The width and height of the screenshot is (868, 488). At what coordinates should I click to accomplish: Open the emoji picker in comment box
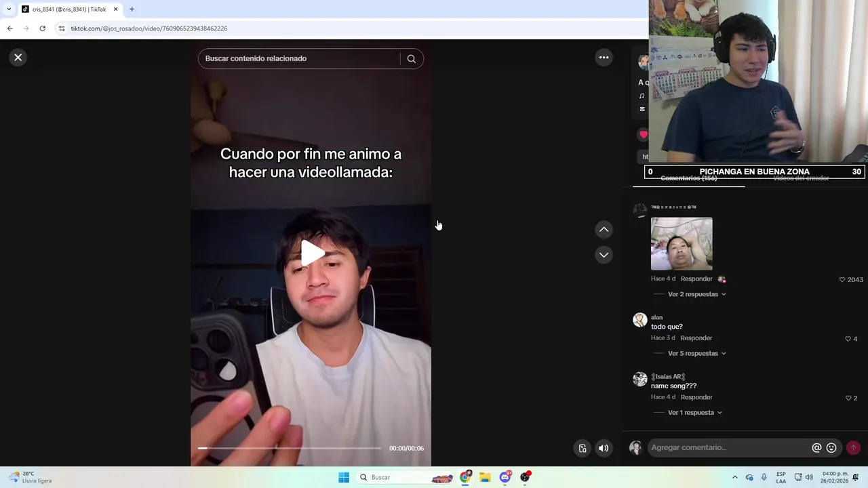(x=831, y=447)
